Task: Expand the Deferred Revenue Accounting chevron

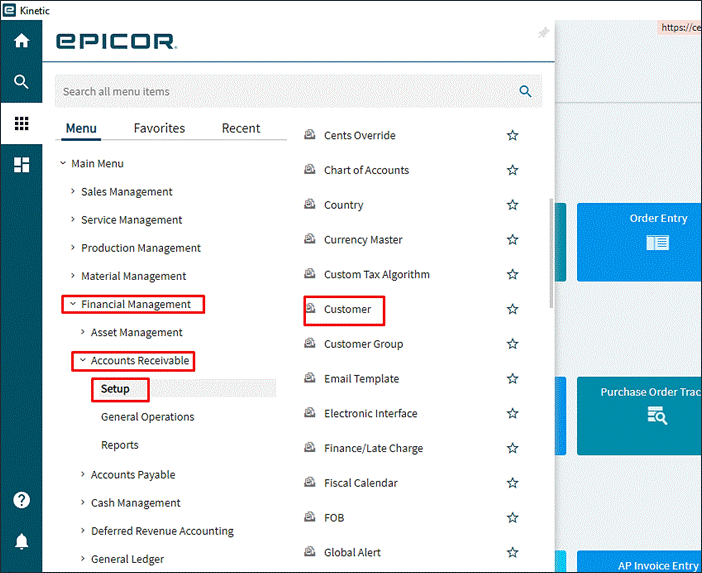Action: coord(82,530)
